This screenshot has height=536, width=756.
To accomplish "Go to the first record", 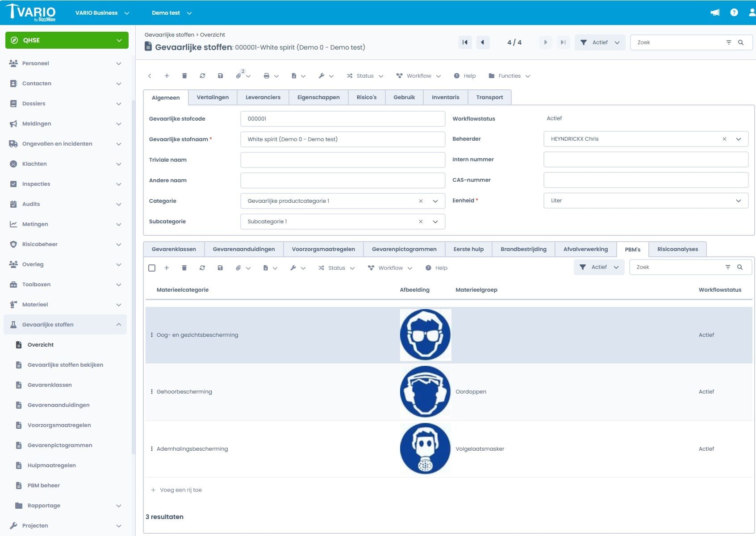I will 465,42.
